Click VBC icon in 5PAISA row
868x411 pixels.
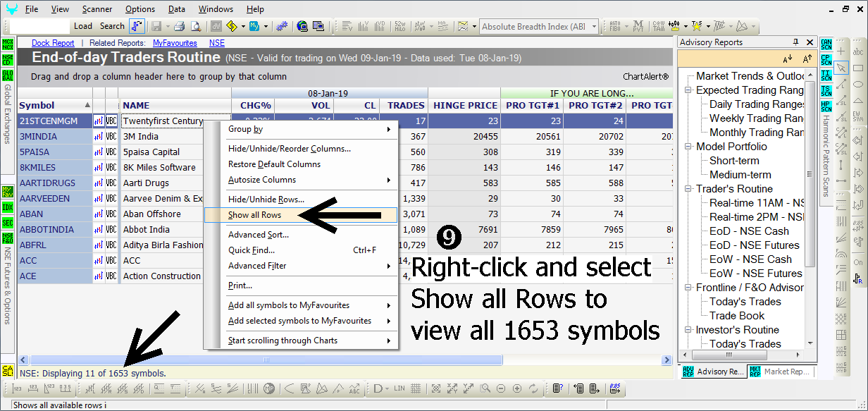111,152
